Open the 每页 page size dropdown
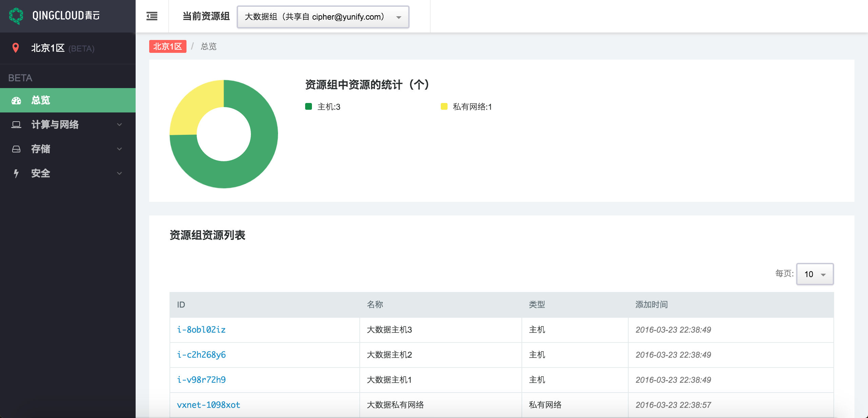The image size is (868, 418). (814, 274)
